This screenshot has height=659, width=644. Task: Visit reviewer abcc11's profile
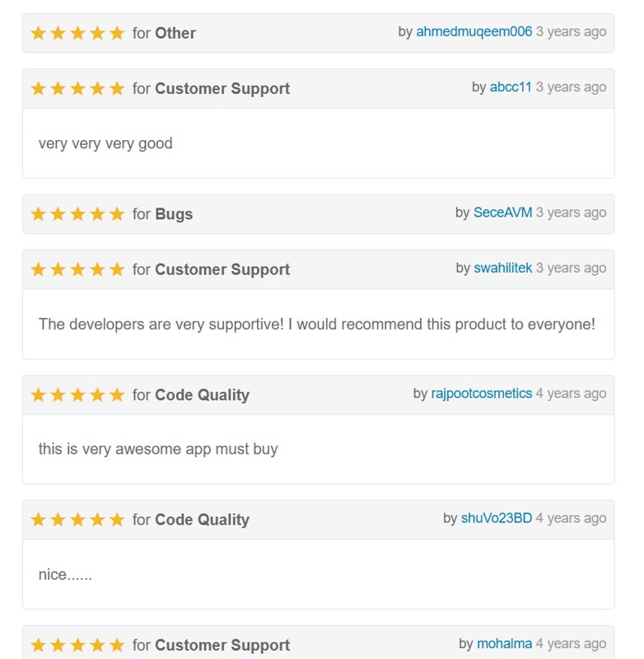click(x=511, y=87)
